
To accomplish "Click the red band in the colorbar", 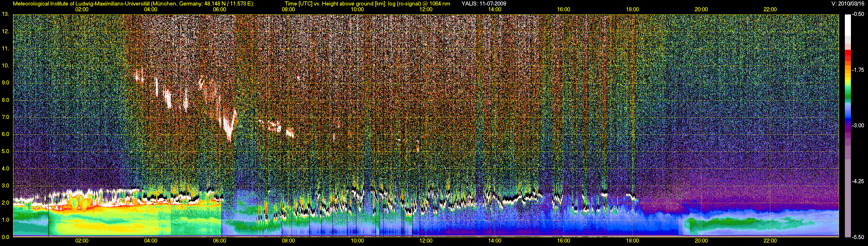I will pyautogui.click(x=848, y=53).
